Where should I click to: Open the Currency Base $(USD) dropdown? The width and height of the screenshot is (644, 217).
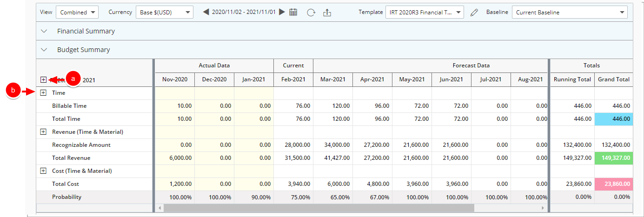165,12
